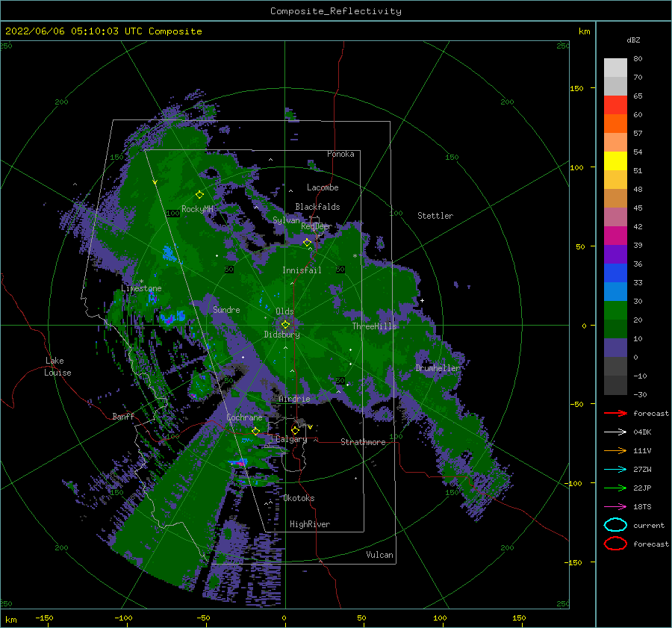Viewport: 672px width, 628px height.
Task: Click the Limestone label
Action: tap(141, 288)
